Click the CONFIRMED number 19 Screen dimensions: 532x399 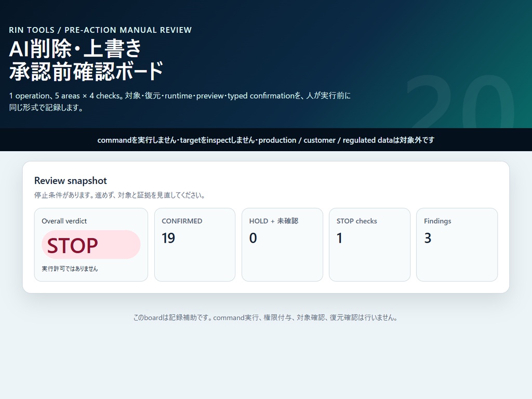pyautogui.click(x=168, y=238)
